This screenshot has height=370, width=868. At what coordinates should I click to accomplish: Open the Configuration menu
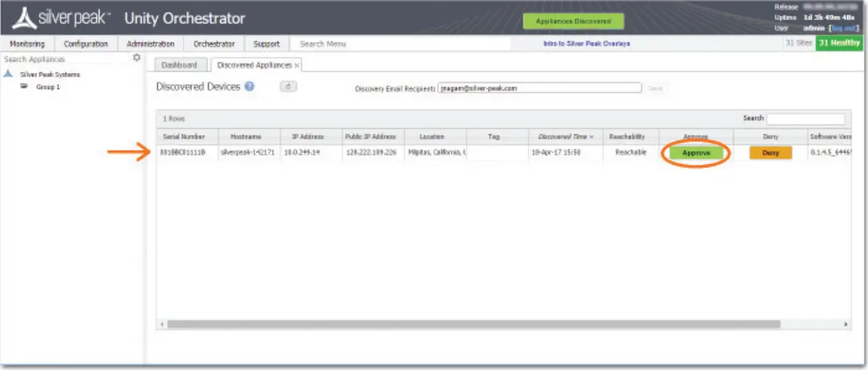86,44
